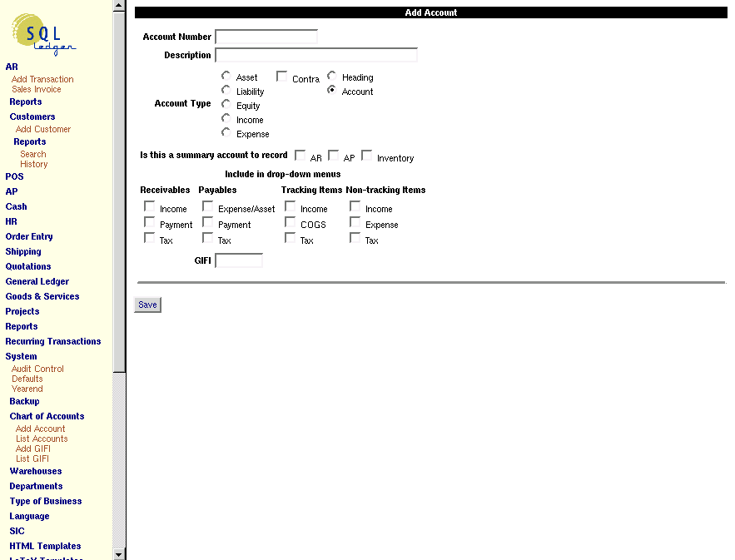
Task: Select the Liability account type
Action: tap(225, 91)
